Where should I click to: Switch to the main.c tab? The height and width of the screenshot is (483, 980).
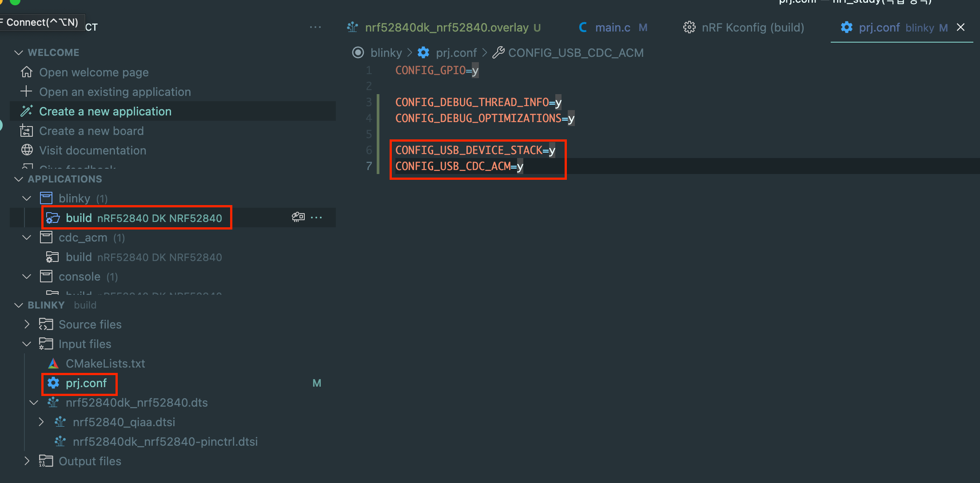point(612,28)
